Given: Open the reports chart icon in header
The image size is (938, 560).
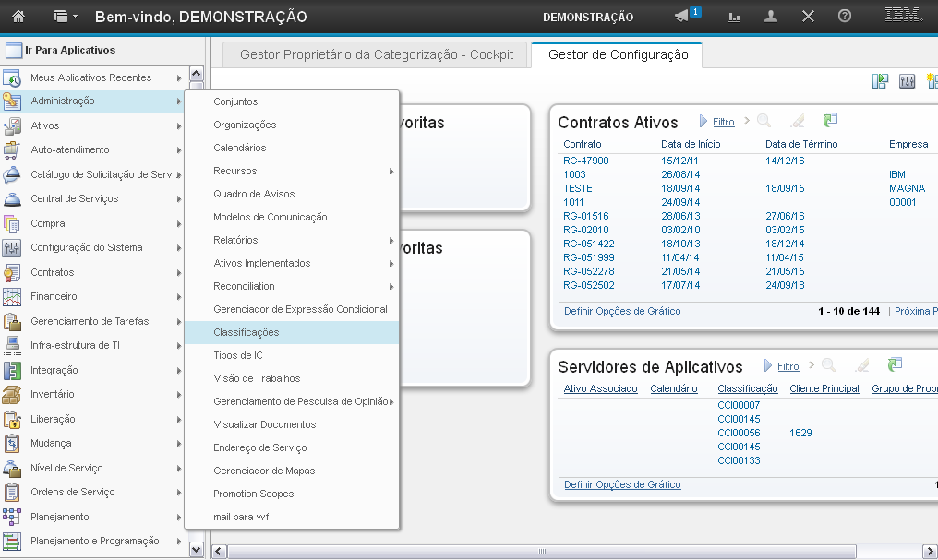Looking at the screenshot, I should [x=734, y=17].
